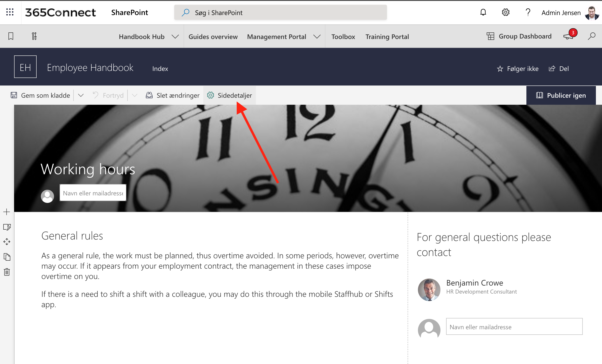
Task: Click the paragraph starting 'If there is a need'
Action: pos(217,299)
